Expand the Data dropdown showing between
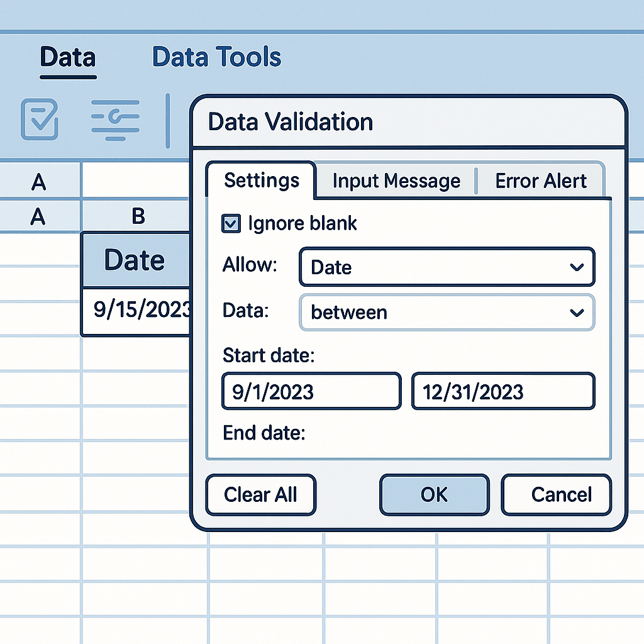 [x=447, y=313]
